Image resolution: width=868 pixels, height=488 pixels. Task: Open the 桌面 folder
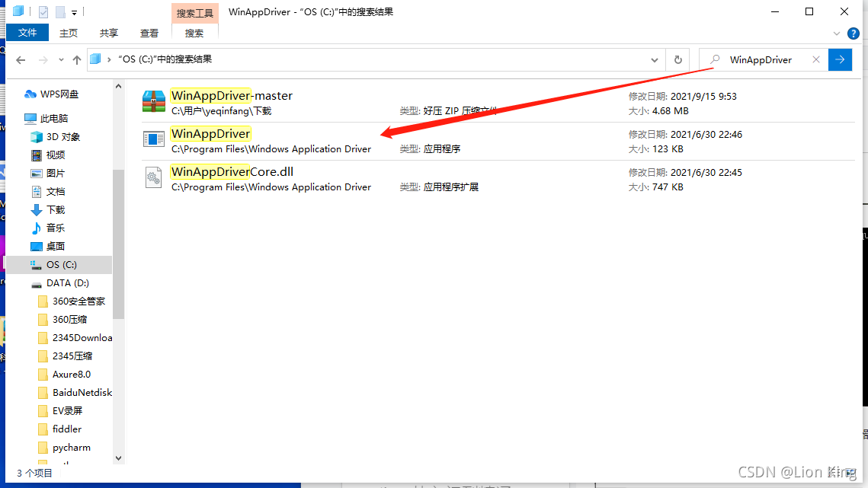coord(56,246)
